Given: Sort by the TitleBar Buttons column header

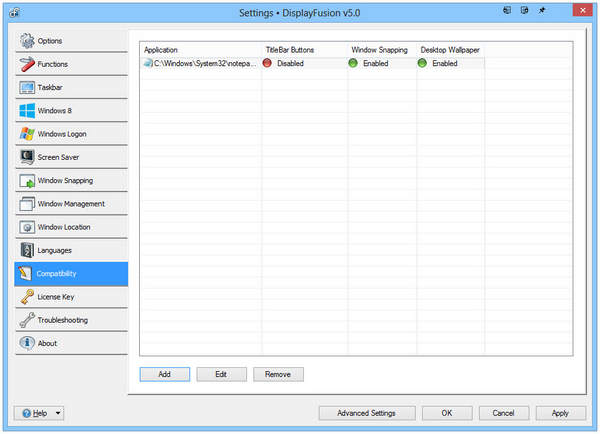Looking at the screenshot, I should 305,50.
